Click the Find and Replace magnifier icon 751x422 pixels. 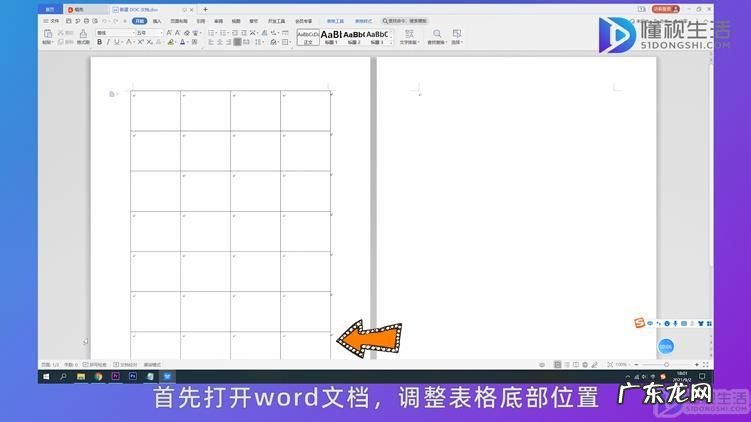pos(437,34)
